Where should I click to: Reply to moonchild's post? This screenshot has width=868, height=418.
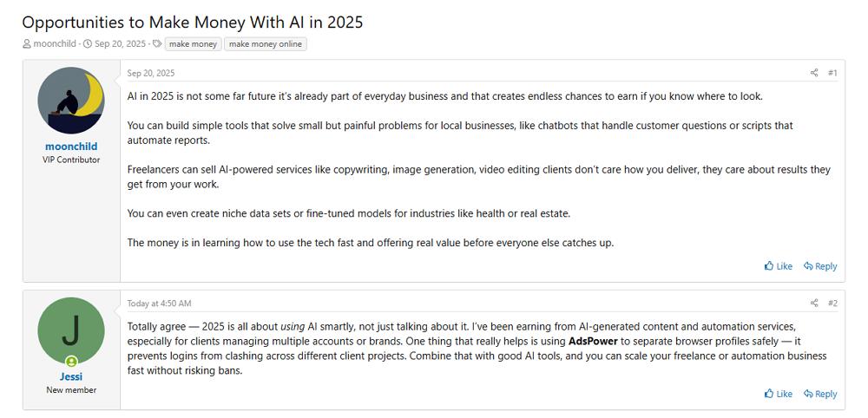tap(820, 266)
